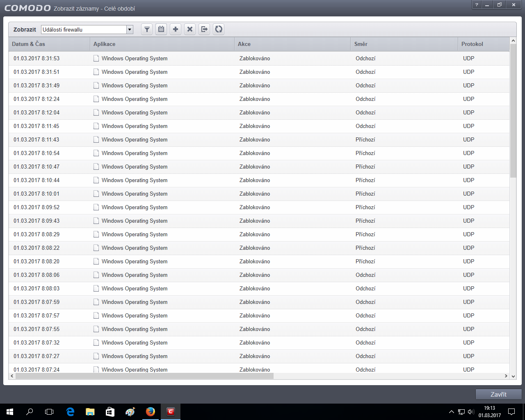Click the filter funnel icon

coord(147,29)
